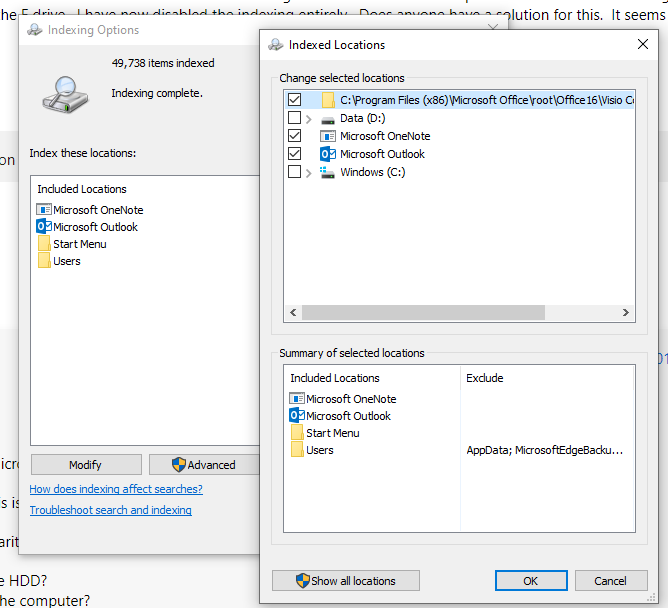
Task: Confirm with the OK button
Action: 531,581
